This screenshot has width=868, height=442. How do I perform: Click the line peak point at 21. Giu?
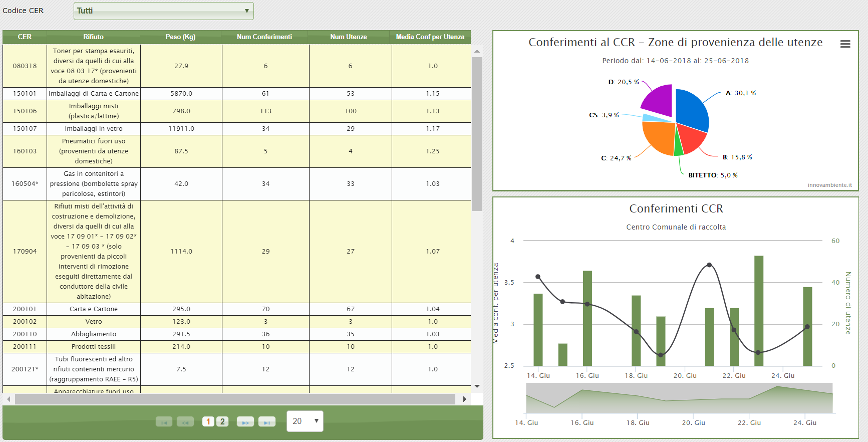(x=709, y=265)
